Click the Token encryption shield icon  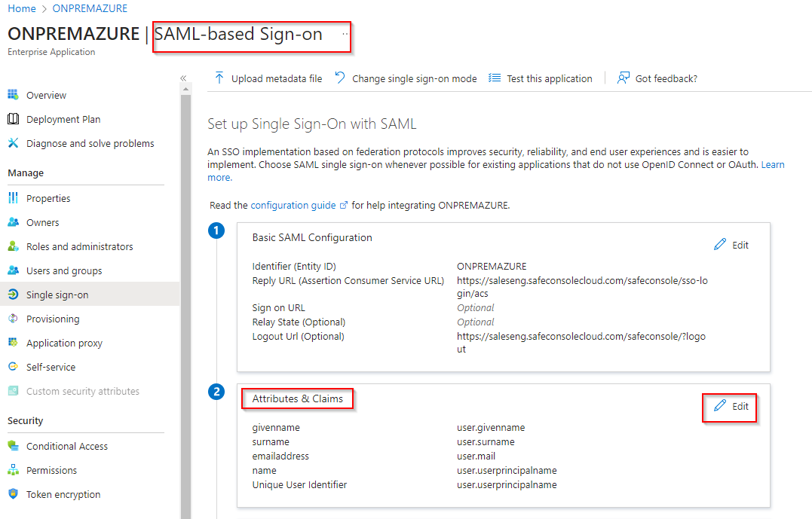tap(13, 493)
